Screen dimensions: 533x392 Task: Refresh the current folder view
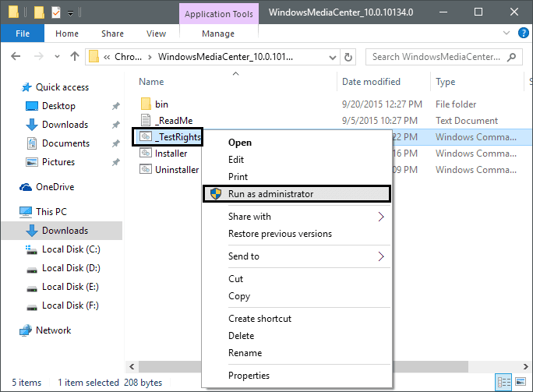coord(348,57)
